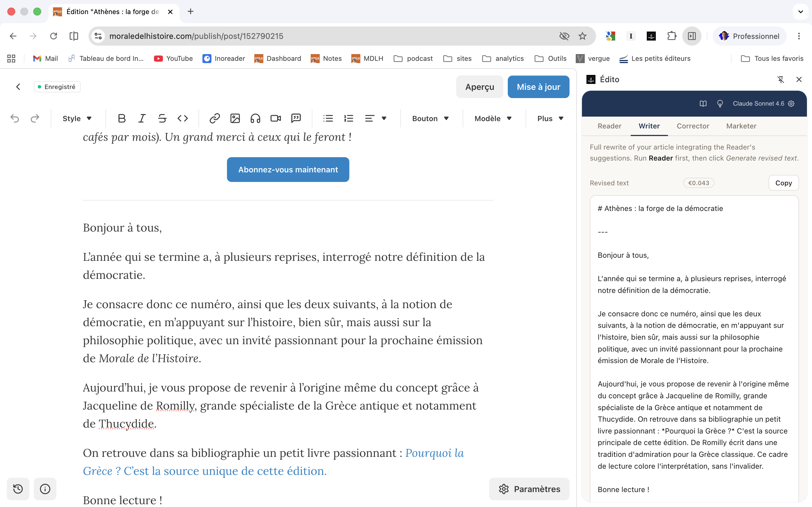The width and height of the screenshot is (812, 507).
Task: Copy the revised text
Action: tap(784, 183)
